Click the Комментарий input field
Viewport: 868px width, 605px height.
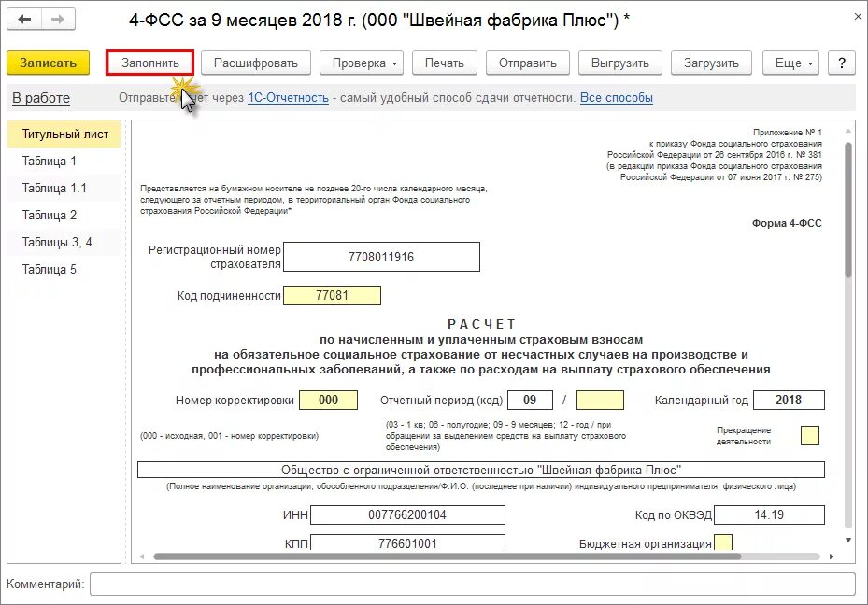(473, 584)
